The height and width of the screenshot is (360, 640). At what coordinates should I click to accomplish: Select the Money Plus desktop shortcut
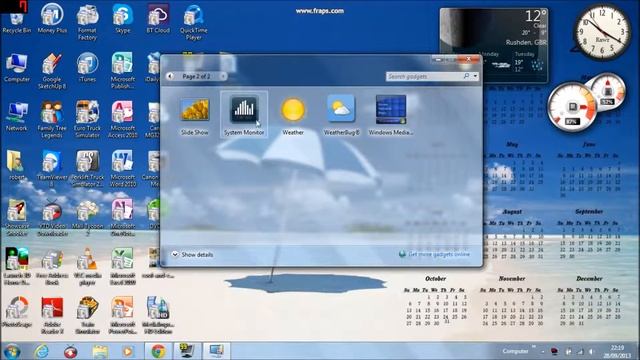point(52,18)
